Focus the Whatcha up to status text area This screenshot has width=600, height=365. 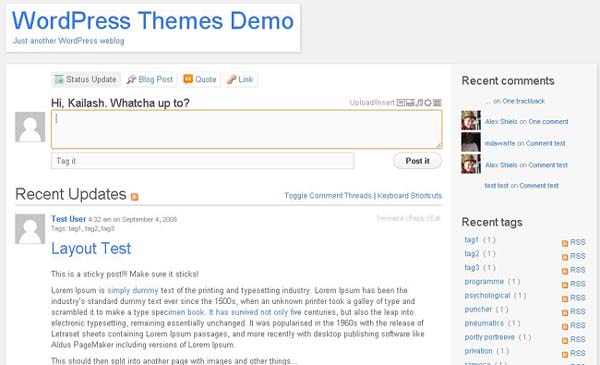pos(246,129)
